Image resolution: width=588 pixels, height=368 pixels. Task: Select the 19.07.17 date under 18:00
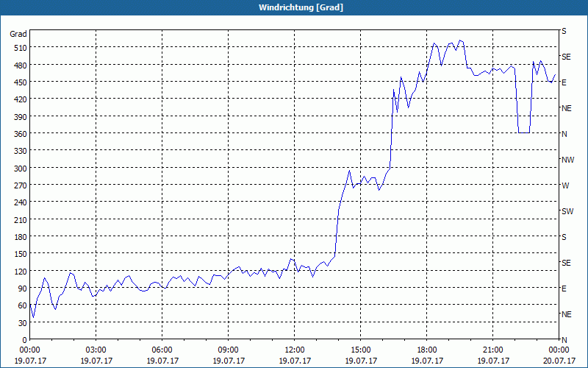427,361
